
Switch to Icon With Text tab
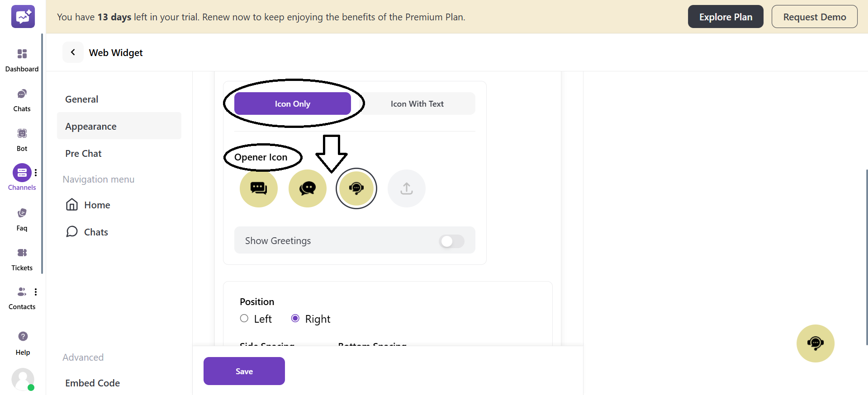417,104
